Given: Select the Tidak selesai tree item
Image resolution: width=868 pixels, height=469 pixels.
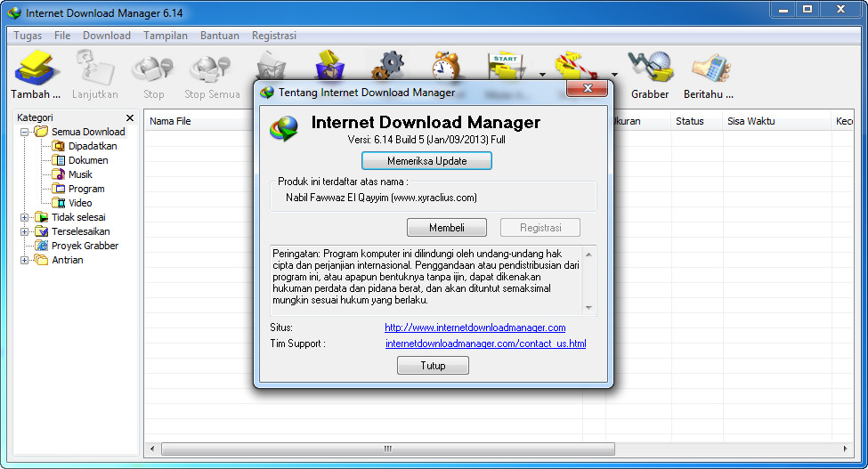Looking at the screenshot, I should click(x=78, y=217).
